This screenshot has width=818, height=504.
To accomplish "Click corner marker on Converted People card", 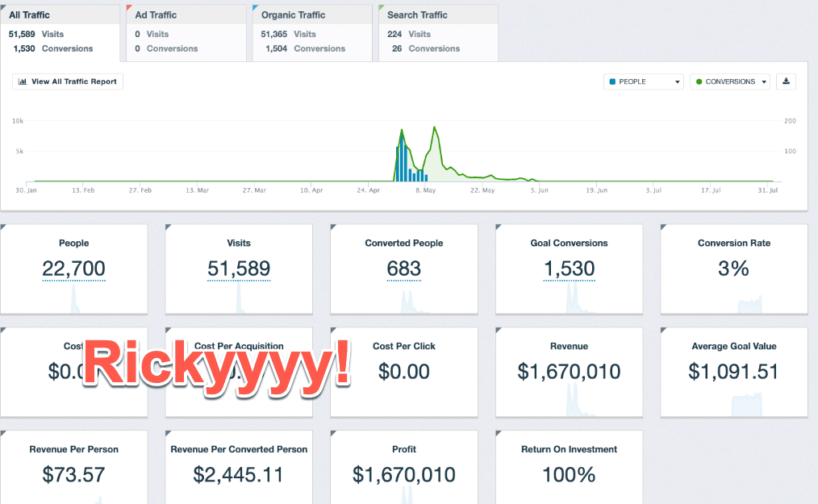I will click(333, 227).
